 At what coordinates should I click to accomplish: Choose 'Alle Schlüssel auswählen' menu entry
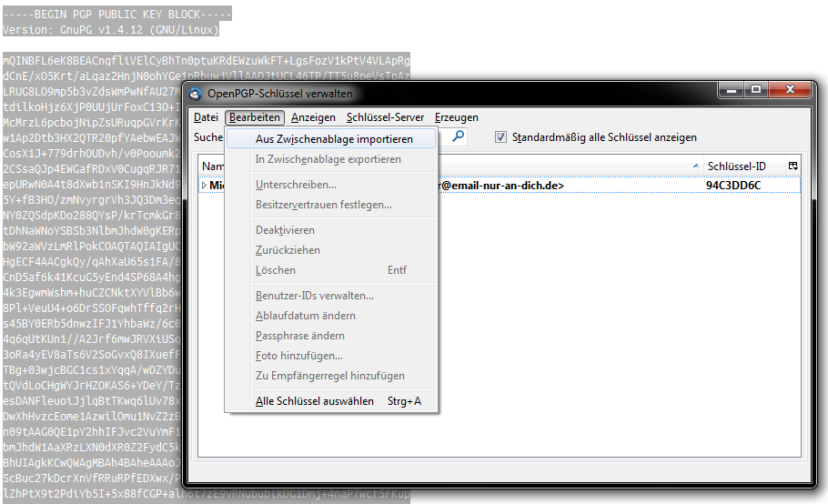pyautogui.click(x=314, y=401)
